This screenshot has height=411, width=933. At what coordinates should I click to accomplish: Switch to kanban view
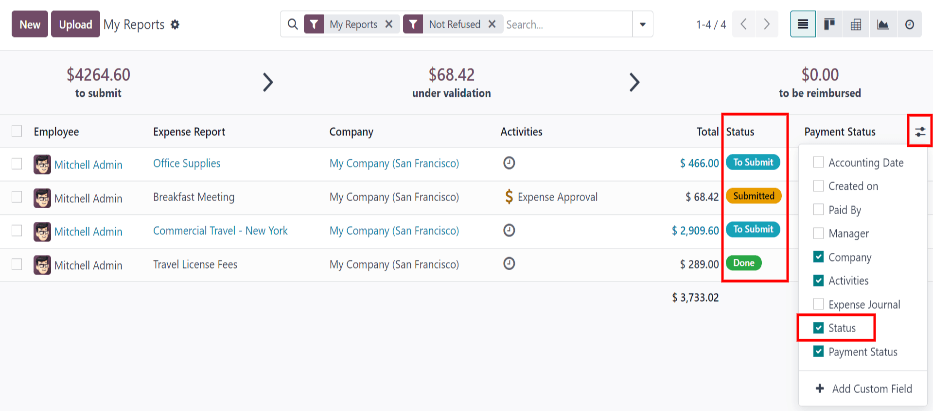(829, 24)
